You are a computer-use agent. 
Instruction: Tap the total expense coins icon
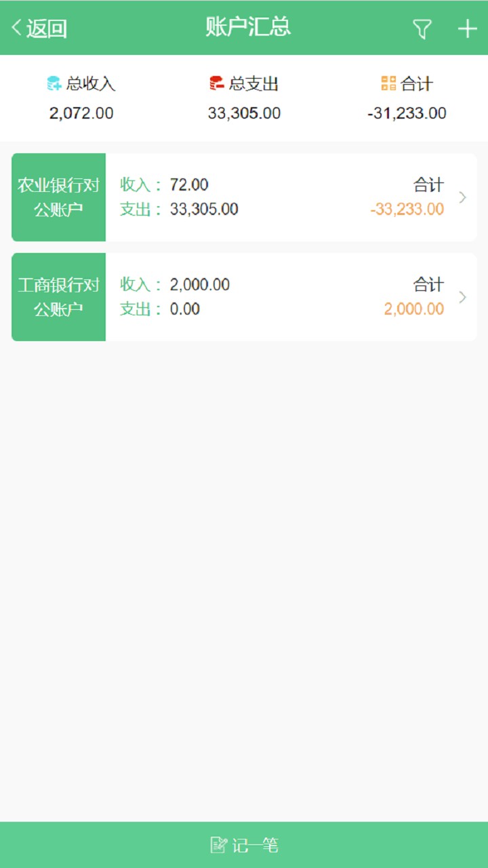[x=217, y=83]
